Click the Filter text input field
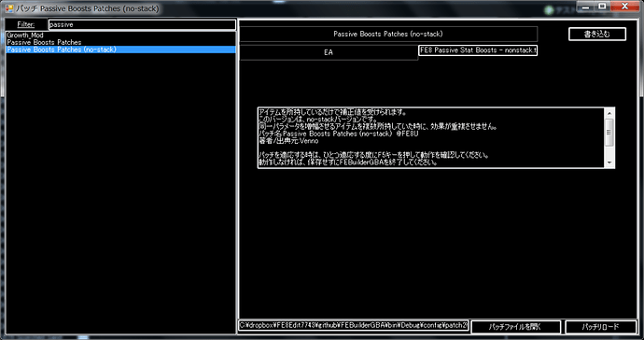 point(142,24)
